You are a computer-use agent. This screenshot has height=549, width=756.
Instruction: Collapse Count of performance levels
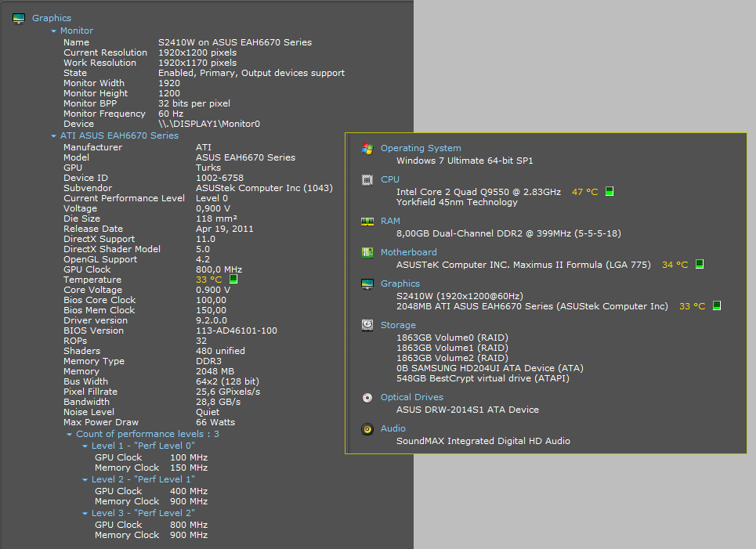pos(69,434)
